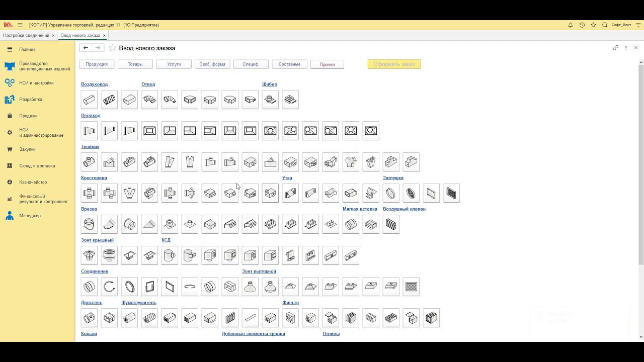Go back with the left arrow button
644x362 pixels.
click(86, 48)
